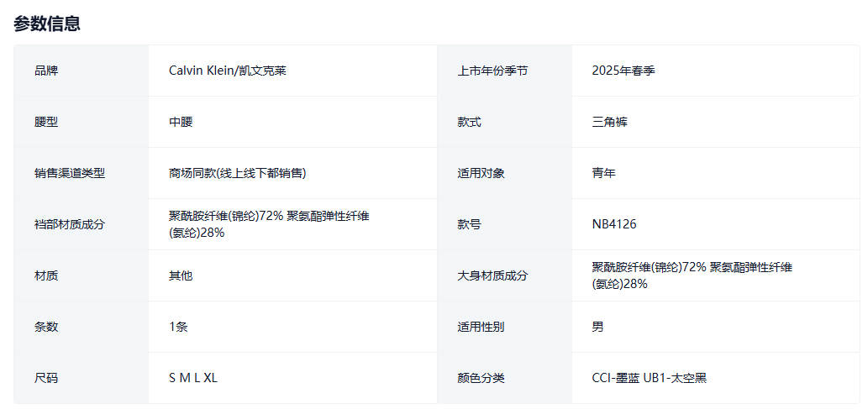The height and width of the screenshot is (409, 868).
Task: Select the S M L XL size value
Action: 193,378
